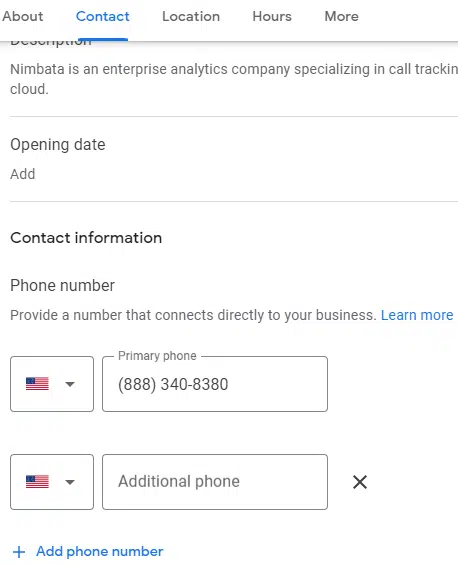Click the US flag icon for Additional phone
Image resolution: width=458 pixels, height=564 pixels.
pos(37,482)
